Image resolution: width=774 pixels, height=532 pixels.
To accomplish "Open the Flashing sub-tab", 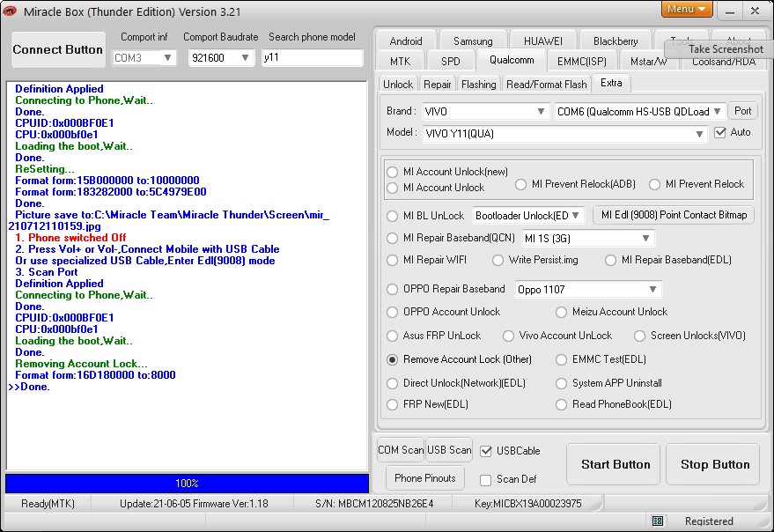I will coord(479,85).
